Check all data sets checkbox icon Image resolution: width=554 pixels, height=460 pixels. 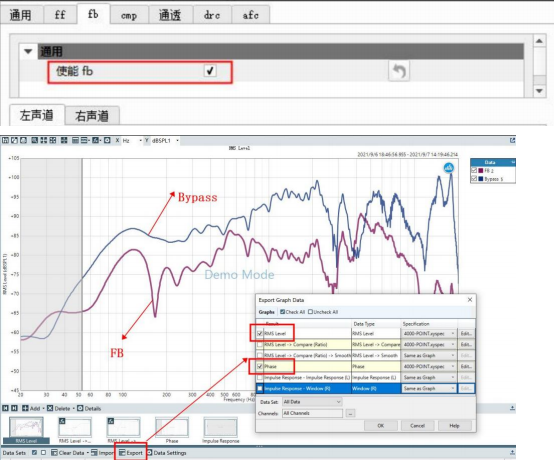pyautogui.click(x=34, y=453)
